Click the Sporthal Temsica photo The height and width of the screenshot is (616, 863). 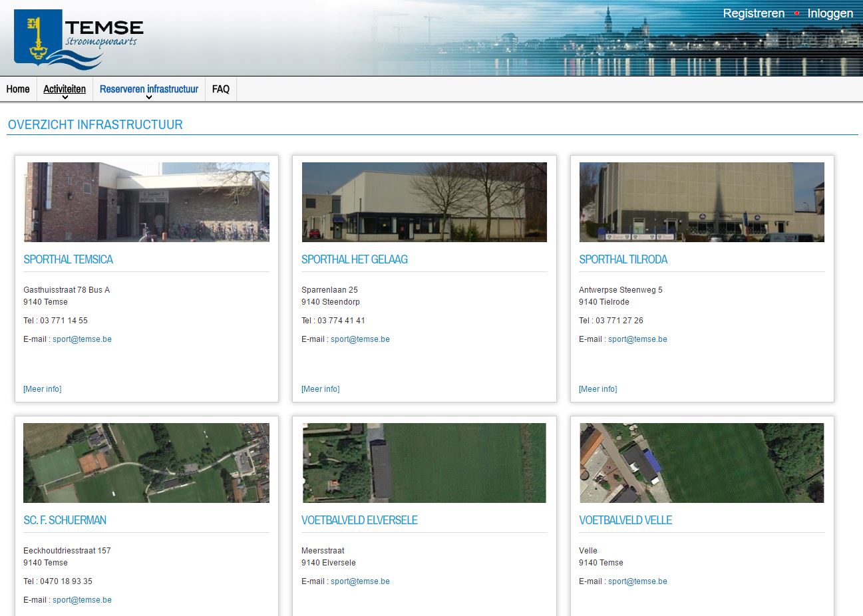point(146,202)
